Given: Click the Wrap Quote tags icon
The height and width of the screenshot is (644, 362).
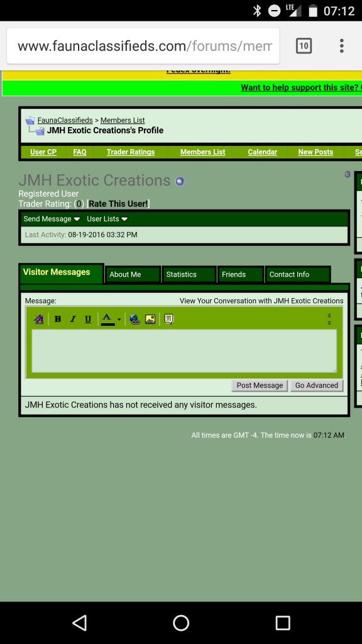Looking at the screenshot, I should pos(168,319).
